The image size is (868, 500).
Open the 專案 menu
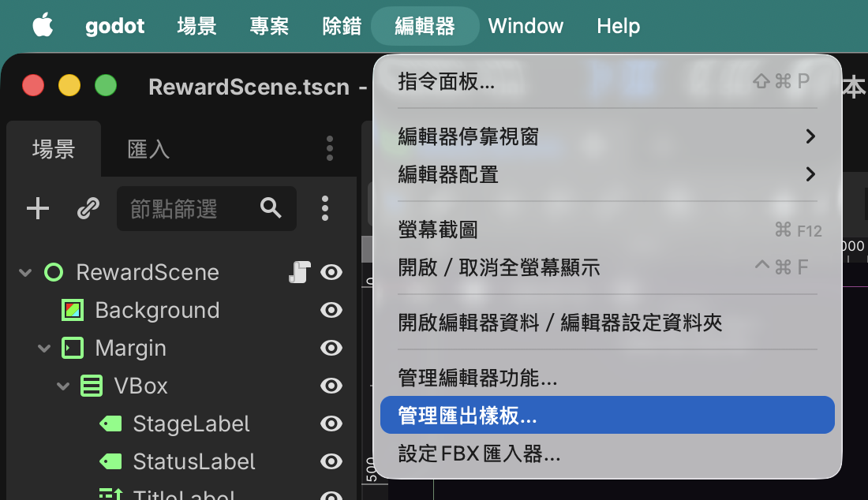point(269,26)
